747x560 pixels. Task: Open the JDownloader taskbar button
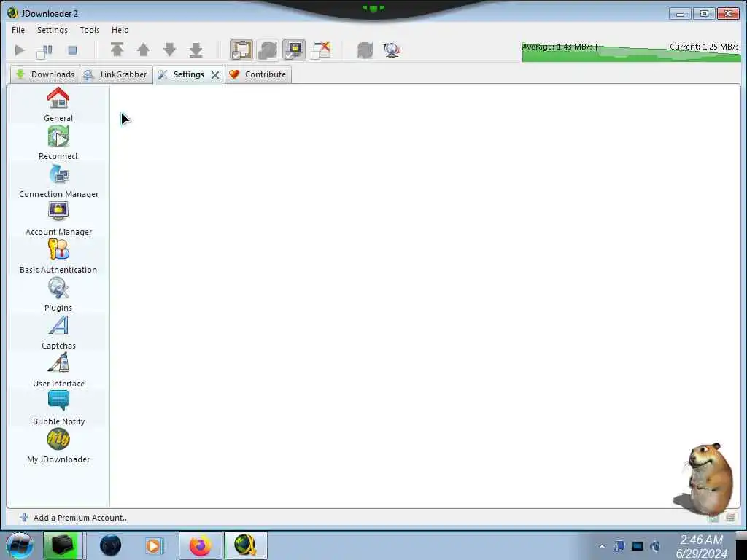245,545
